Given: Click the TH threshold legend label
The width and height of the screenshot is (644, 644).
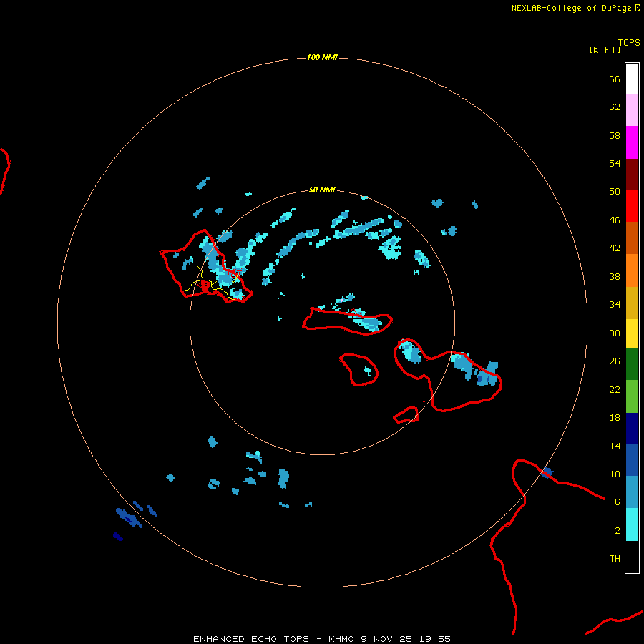Looking at the screenshot, I should click(x=615, y=559).
